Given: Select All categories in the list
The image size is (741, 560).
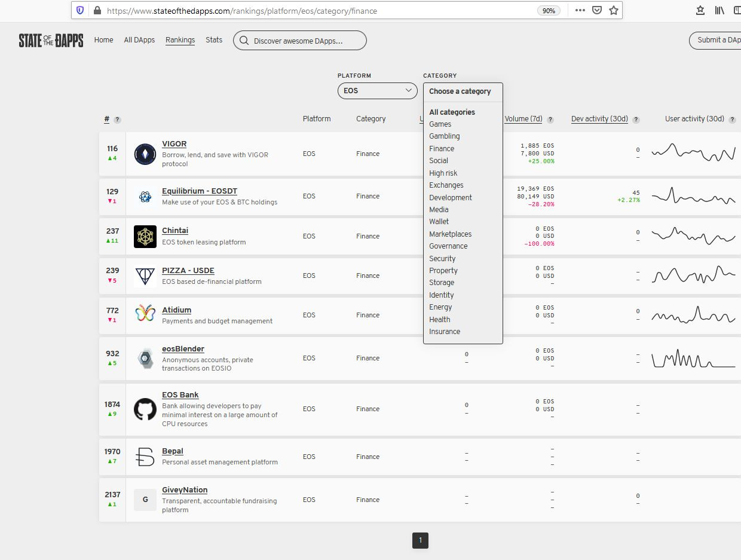Looking at the screenshot, I should point(452,112).
